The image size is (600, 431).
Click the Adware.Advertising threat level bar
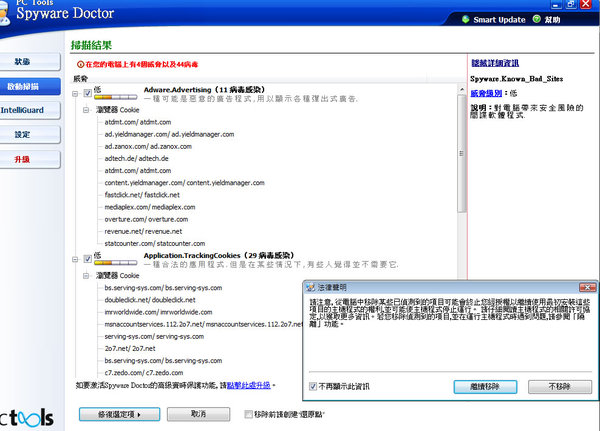point(116,97)
